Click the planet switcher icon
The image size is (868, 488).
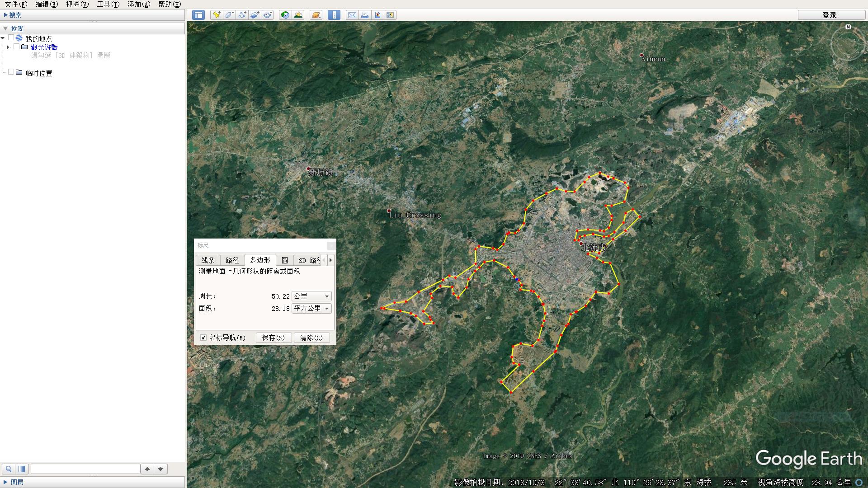coord(316,15)
